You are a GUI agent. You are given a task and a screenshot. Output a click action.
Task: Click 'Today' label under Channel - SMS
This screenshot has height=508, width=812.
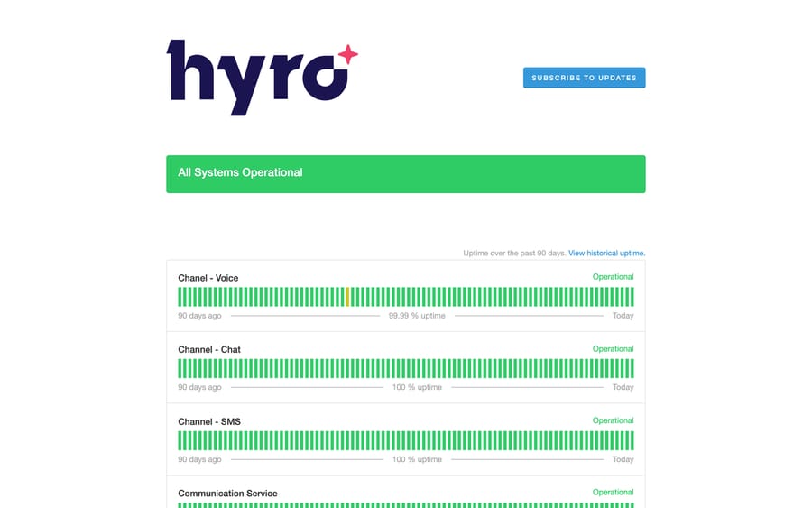(x=623, y=459)
